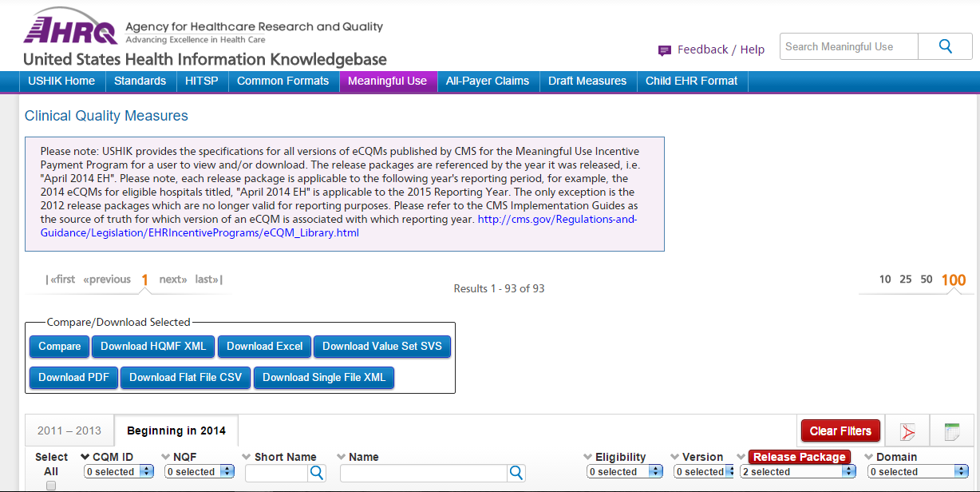Show 10 results per page
This screenshot has width=980, height=492.
(885, 280)
